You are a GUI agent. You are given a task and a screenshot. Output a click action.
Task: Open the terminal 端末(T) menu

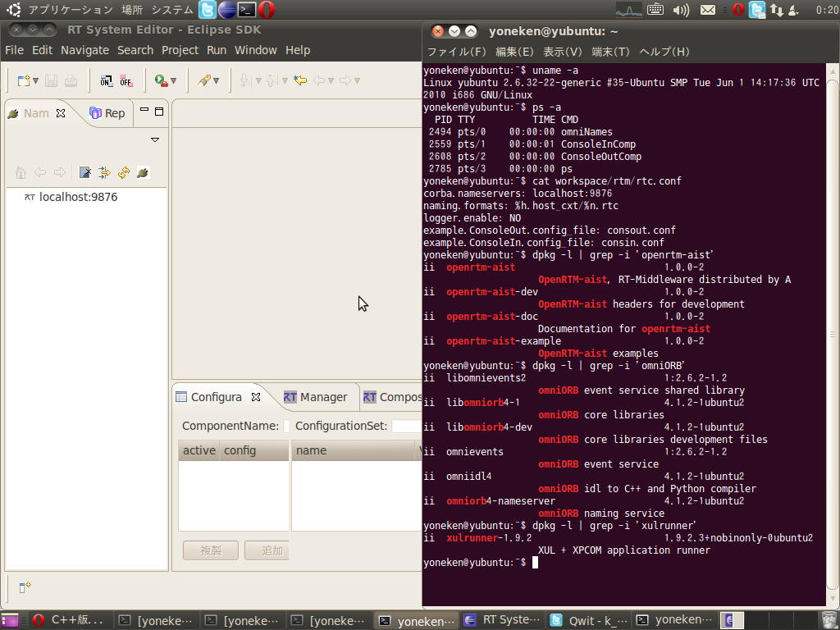click(x=610, y=52)
